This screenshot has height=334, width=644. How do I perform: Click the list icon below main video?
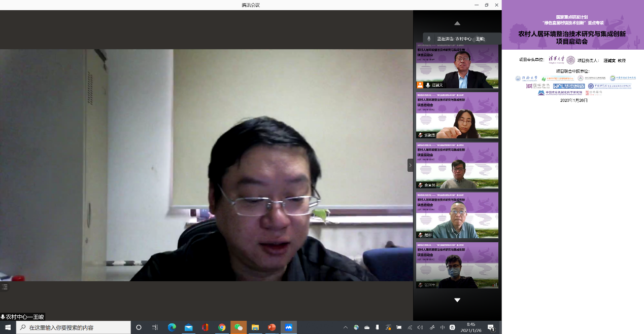coord(5,287)
